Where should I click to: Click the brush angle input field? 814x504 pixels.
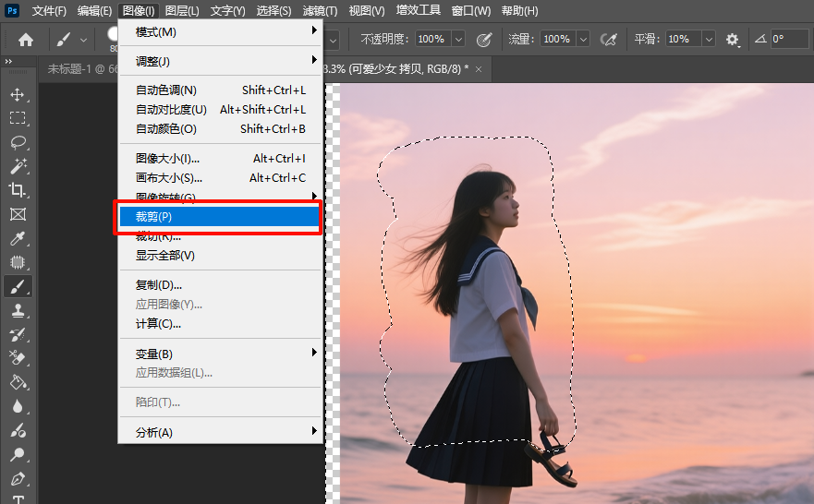(x=790, y=40)
